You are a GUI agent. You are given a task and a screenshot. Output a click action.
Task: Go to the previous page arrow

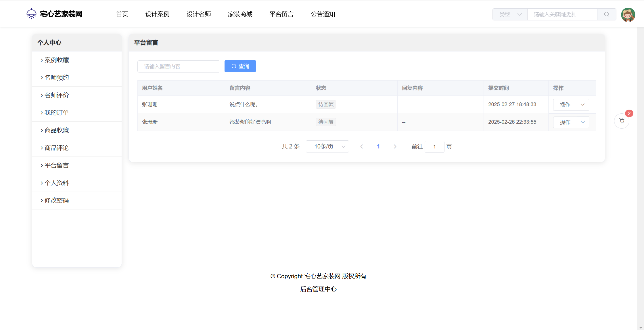tap(362, 147)
